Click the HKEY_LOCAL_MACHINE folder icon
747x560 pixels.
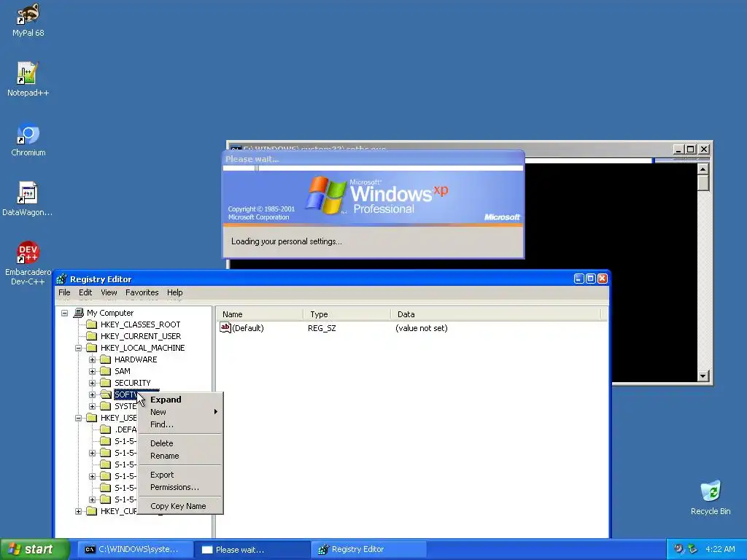(91, 348)
